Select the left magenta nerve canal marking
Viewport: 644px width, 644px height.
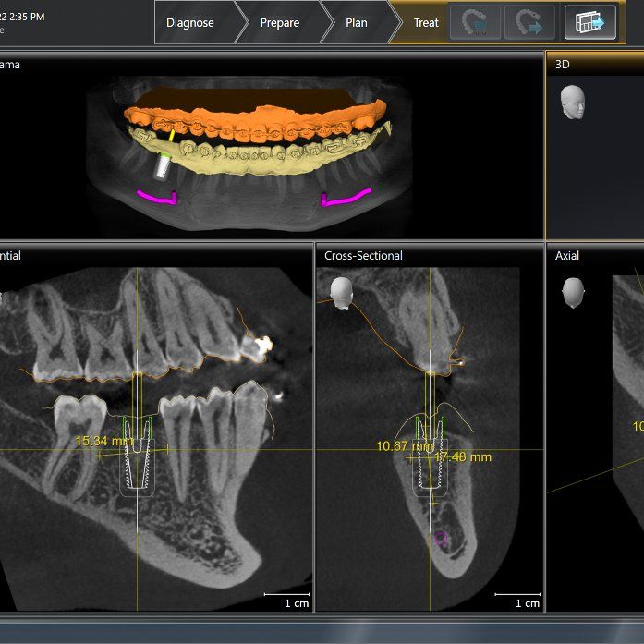[157, 197]
